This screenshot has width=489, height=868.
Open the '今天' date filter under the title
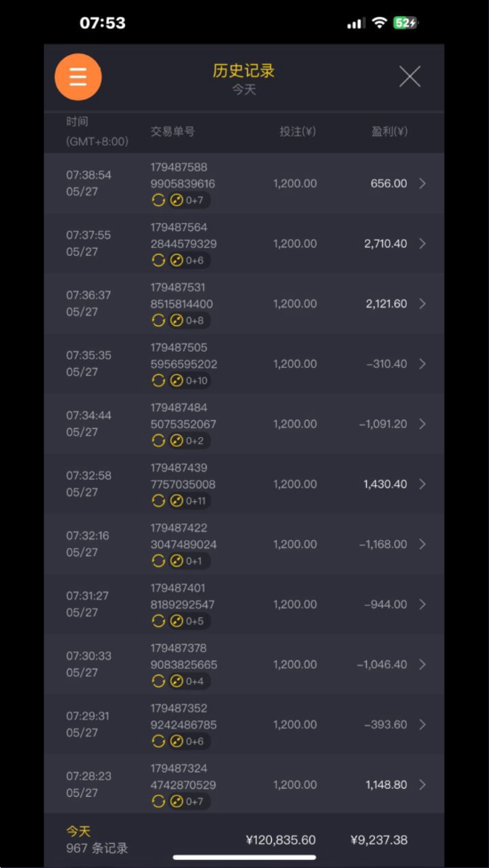(x=244, y=90)
